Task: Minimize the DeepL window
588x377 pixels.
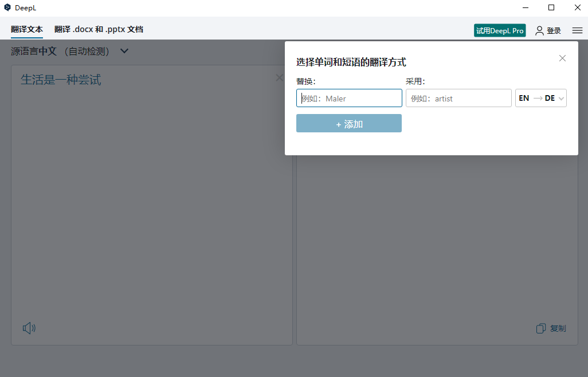Action: click(x=526, y=7)
